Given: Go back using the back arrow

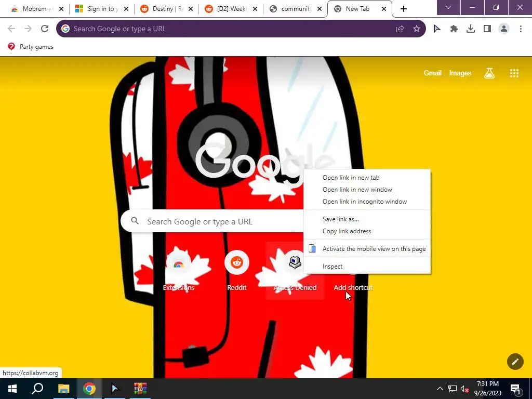Looking at the screenshot, I should (x=11, y=29).
